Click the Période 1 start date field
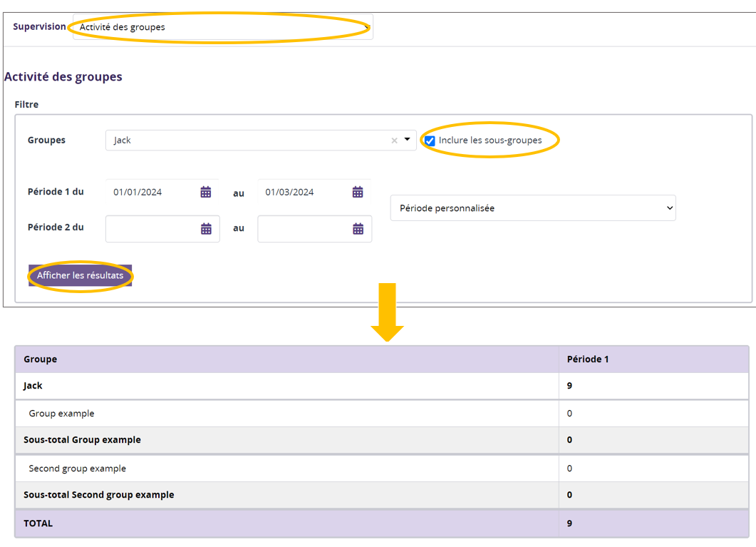This screenshot has width=756, height=547. click(152, 192)
